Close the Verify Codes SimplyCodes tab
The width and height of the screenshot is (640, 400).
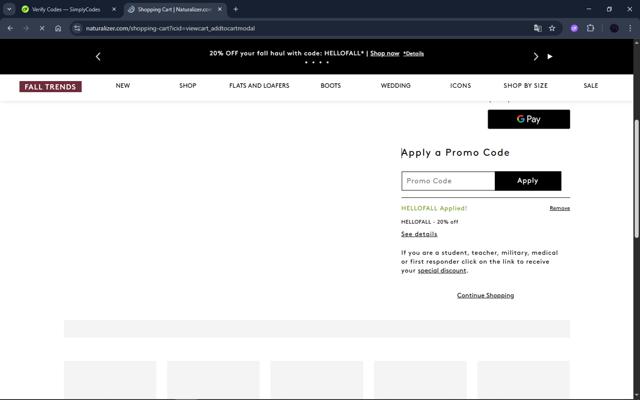point(114,9)
